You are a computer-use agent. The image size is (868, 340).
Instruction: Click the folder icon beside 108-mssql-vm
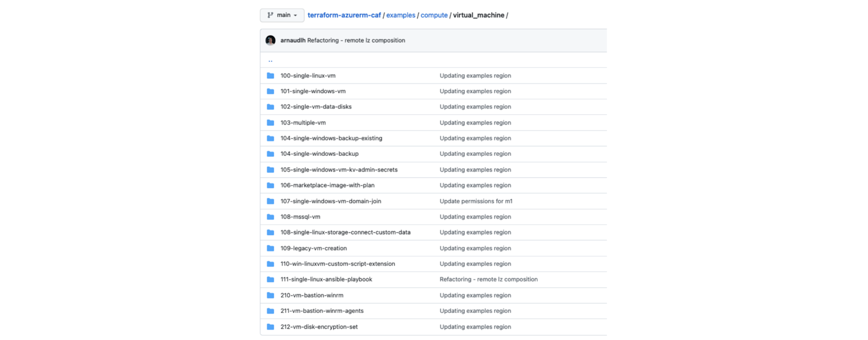pyautogui.click(x=270, y=217)
